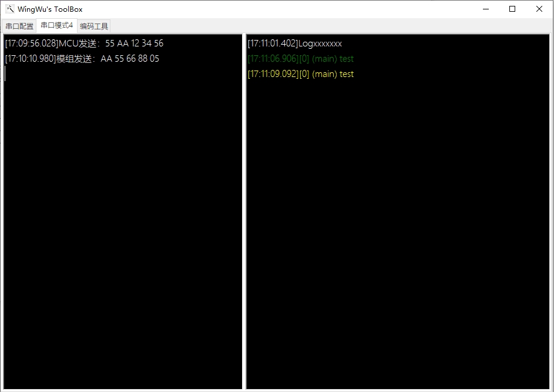The height and width of the screenshot is (392, 554).
Task: Click the WingWu's ToolBox title text
Action: pyautogui.click(x=50, y=9)
